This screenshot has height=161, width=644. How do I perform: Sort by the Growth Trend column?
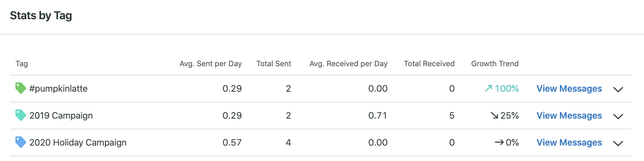(495, 64)
